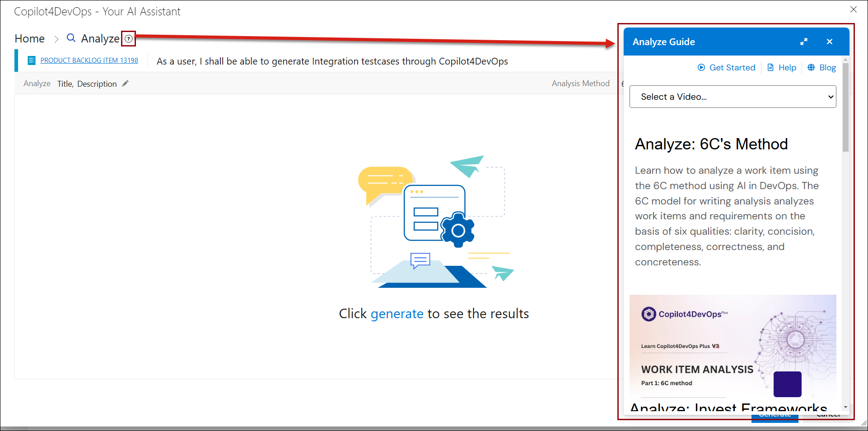The height and width of the screenshot is (431, 868).
Task: Open the Select a Video dropdown
Action: [x=733, y=97]
